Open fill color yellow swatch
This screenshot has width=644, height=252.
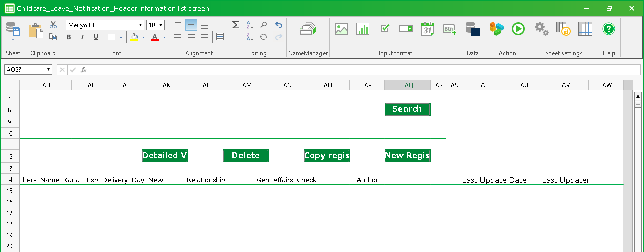click(134, 37)
